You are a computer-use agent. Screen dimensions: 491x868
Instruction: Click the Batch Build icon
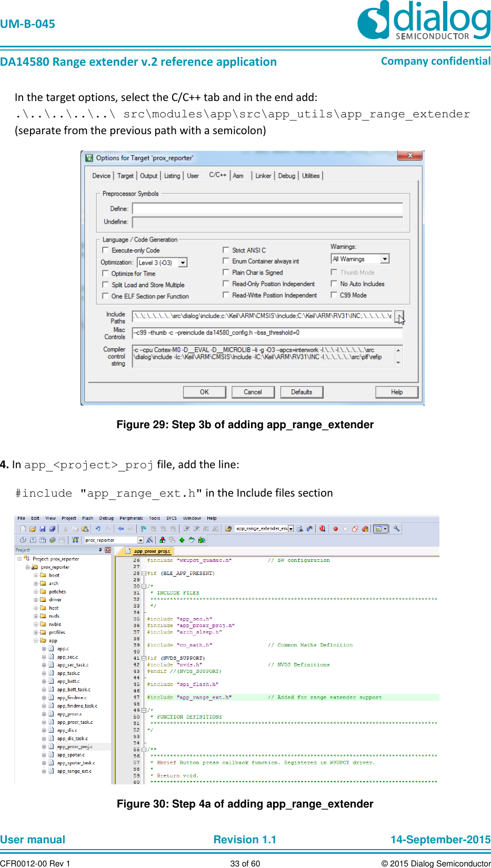(53, 540)
